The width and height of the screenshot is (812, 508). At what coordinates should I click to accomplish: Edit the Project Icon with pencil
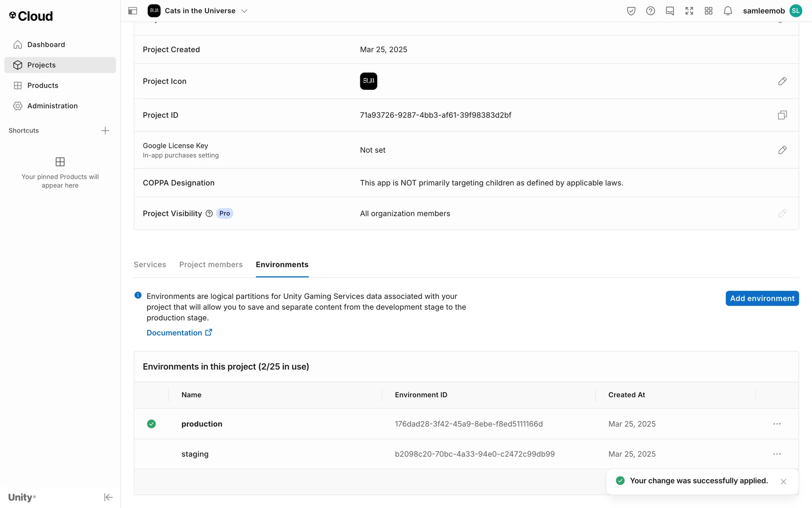782,81
